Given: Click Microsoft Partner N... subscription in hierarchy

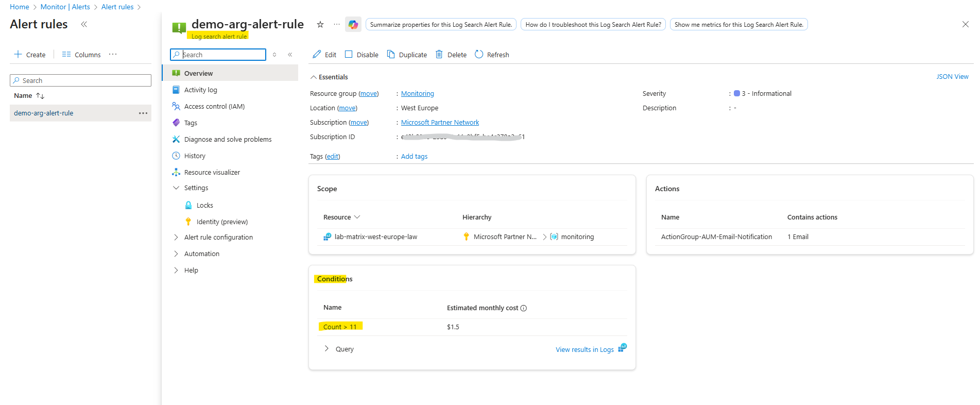Looking at the screenshot, I should click(505, 237).
